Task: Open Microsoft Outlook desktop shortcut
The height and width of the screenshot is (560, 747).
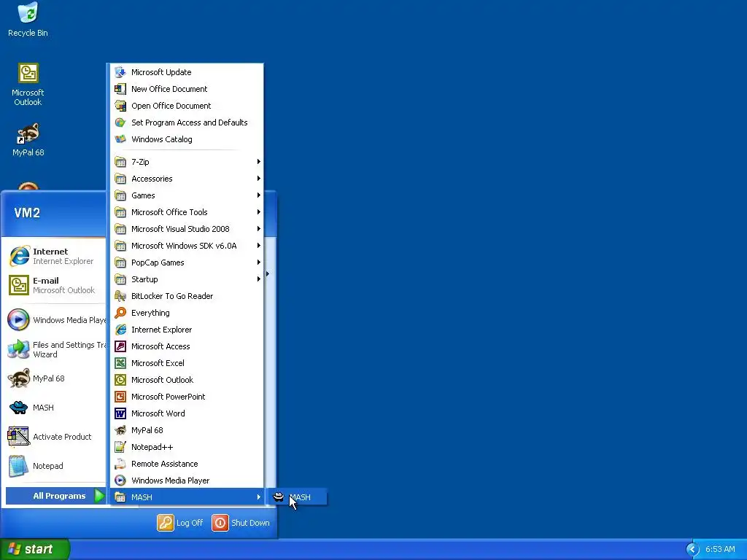Action: pos(28,85)
